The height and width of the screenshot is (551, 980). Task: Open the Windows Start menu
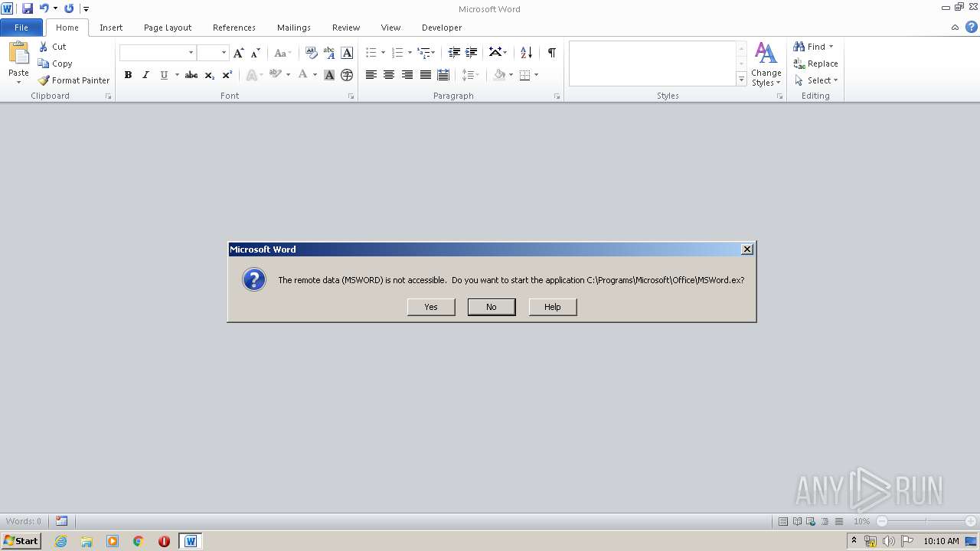tap(21, 541)
